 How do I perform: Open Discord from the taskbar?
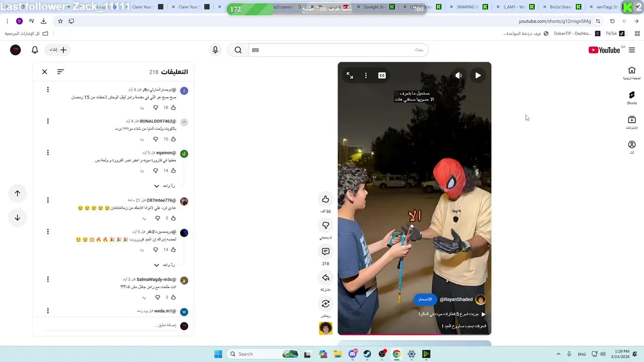click(353, 354)
